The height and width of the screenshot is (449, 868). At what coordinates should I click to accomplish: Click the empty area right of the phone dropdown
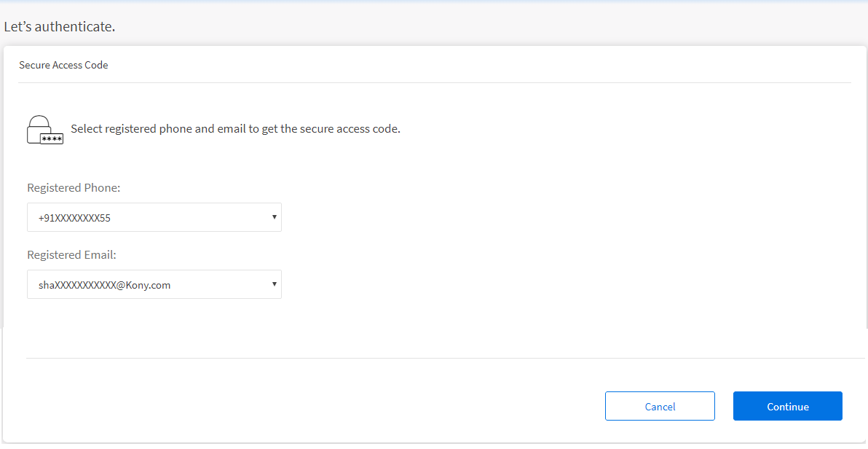pyautogui.click(x=546, y=217)
